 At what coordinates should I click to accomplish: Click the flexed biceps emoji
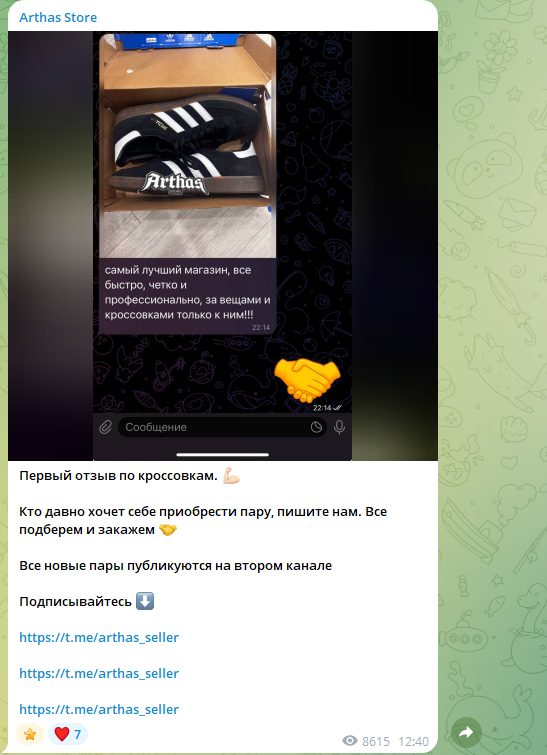231,476
